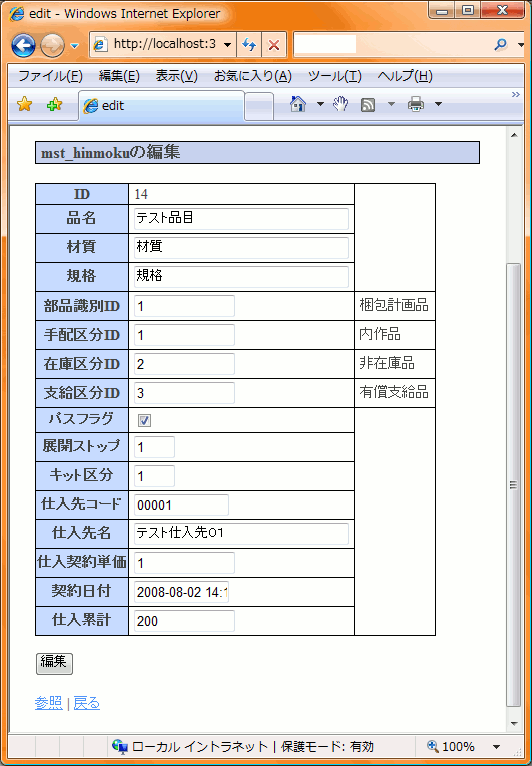Stop loading with the red X icon
532x766 pixels.
coord(274,45)
